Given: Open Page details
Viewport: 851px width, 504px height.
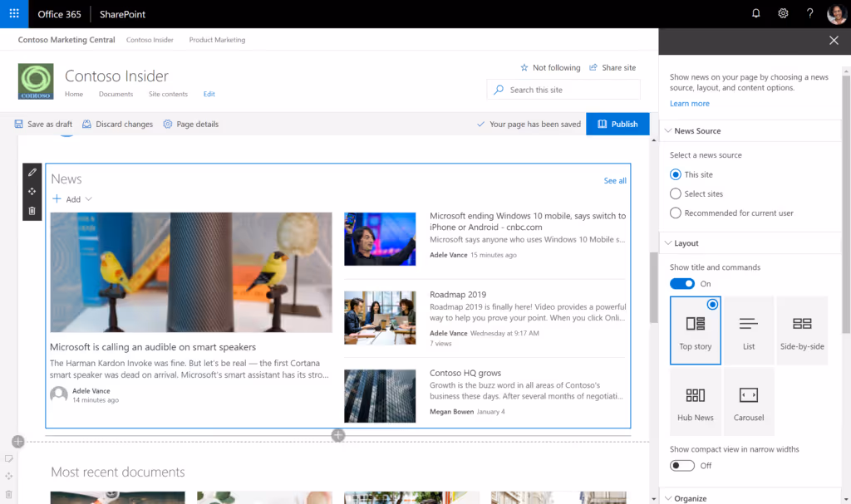Looking at the screenshot, I should click(x=190, y=125).
